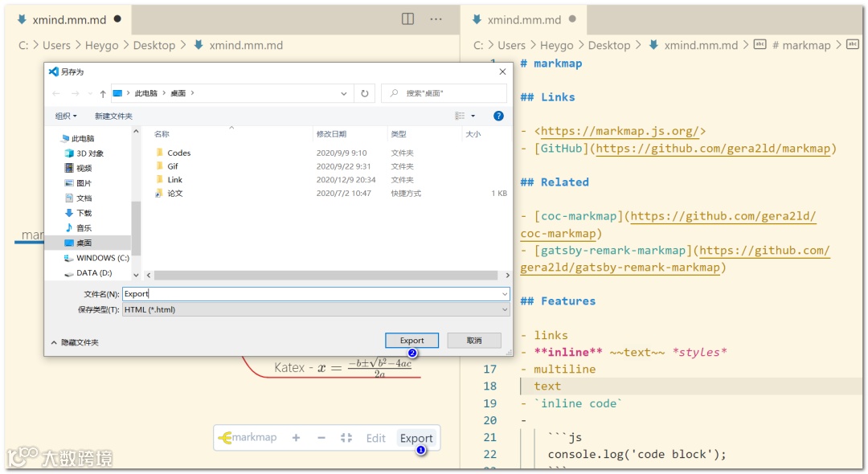This screenshot has width=868, height=474.
Task: Close the 另存为 dialog
Action: 502,72
